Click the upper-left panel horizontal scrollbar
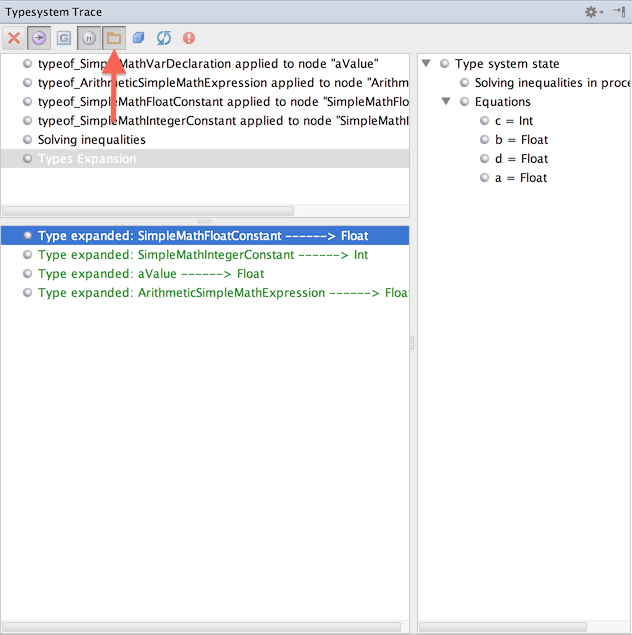The height and width of the screenshot is (635, 632). (x=148, y=211)
